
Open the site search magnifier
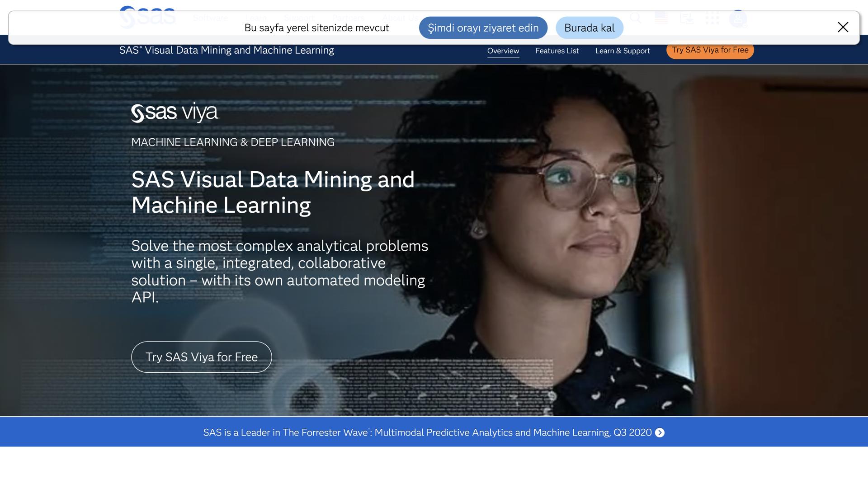pyautogui.click(x=636, y=18)
